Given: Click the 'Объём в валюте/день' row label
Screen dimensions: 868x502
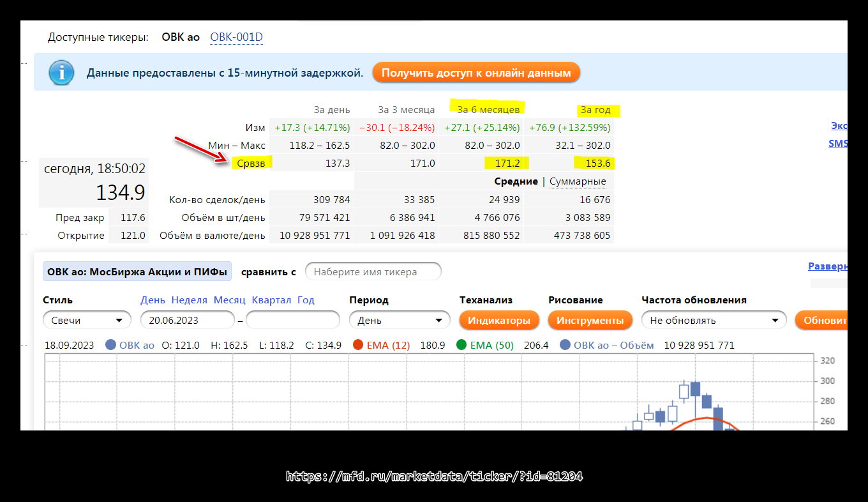Looking at the screenshot, I should click(x=213, y=236).
